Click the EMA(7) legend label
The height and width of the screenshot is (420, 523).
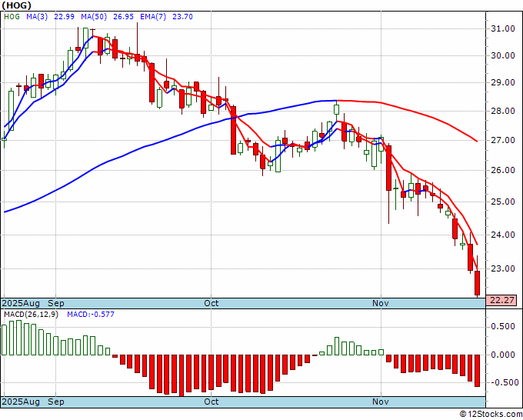point(153,17)
